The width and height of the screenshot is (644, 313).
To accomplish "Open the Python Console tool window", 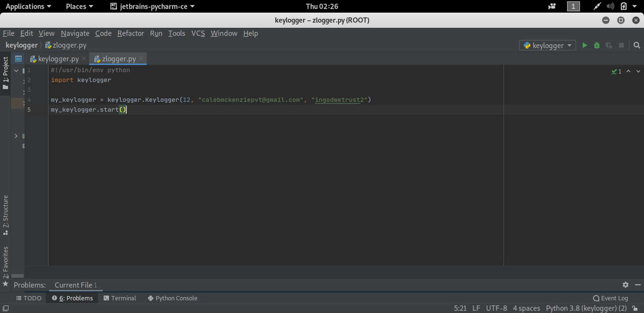I will [173, 298].
